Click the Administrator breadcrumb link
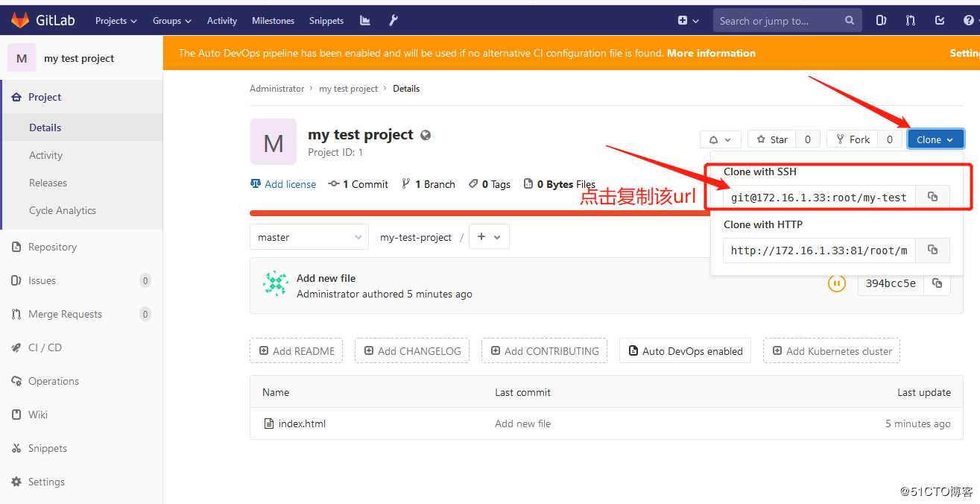Screen dimensions: 980x504 [x=277, y=88]
